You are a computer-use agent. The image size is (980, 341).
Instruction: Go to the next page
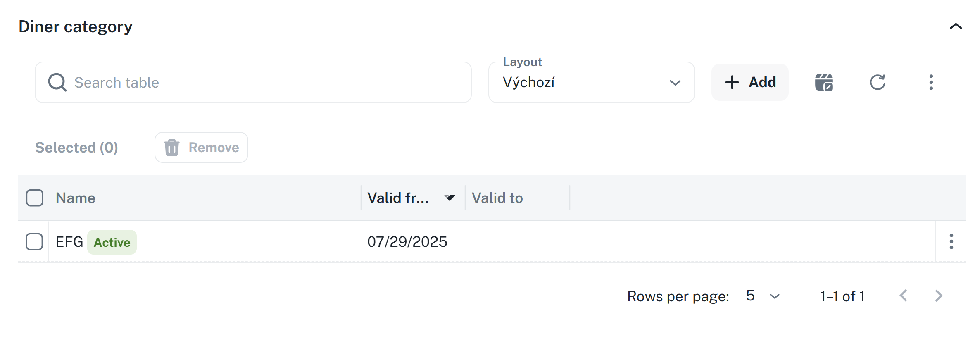(x=939, y=296)
